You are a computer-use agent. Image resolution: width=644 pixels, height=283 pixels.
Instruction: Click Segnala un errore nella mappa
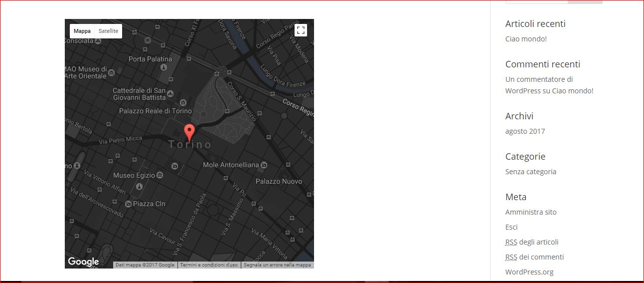(x=277, y=265)
